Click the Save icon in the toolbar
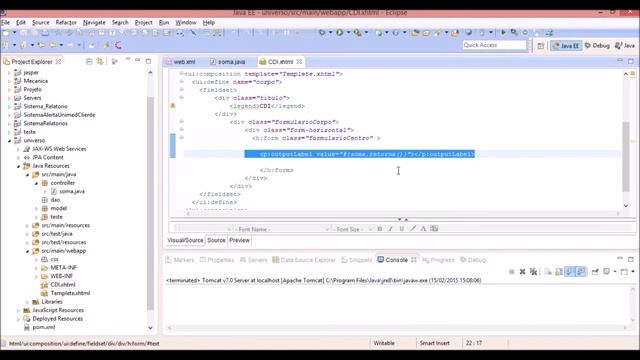The width and height of the screenshot is (640, 360). (x=24, y=33)
